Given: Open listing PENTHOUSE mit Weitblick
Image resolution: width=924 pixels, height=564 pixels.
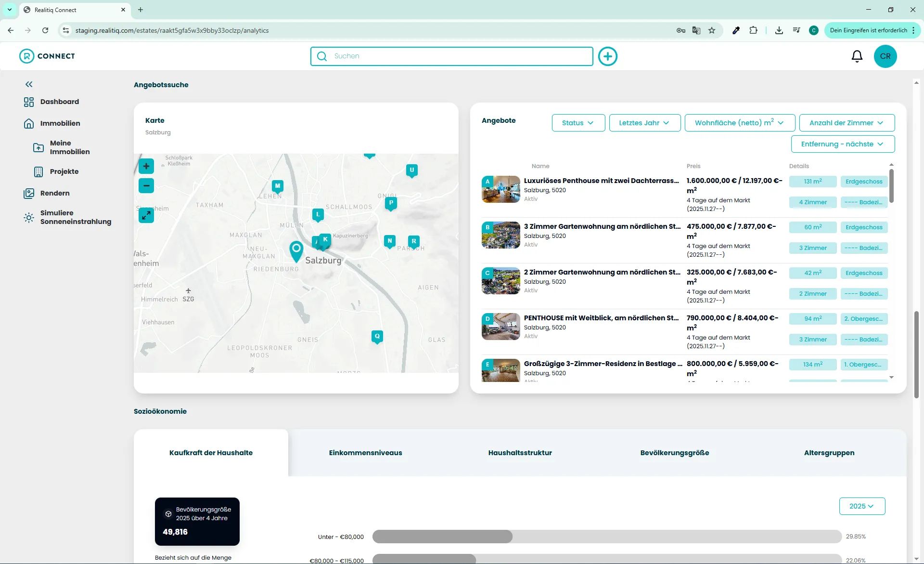Looking at the screenshot, I should [601, 318].
